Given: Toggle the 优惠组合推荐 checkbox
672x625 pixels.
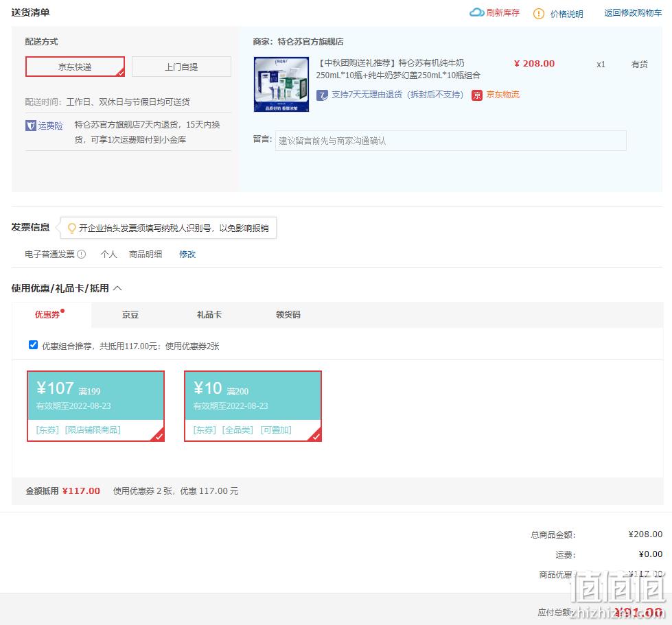Looking at the screenshot, I should (33, 345).
